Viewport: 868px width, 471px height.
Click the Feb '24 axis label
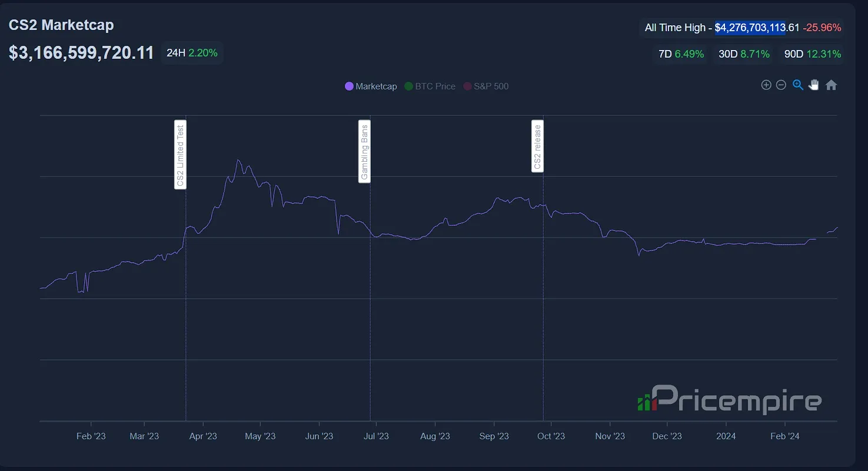point(785,436)
